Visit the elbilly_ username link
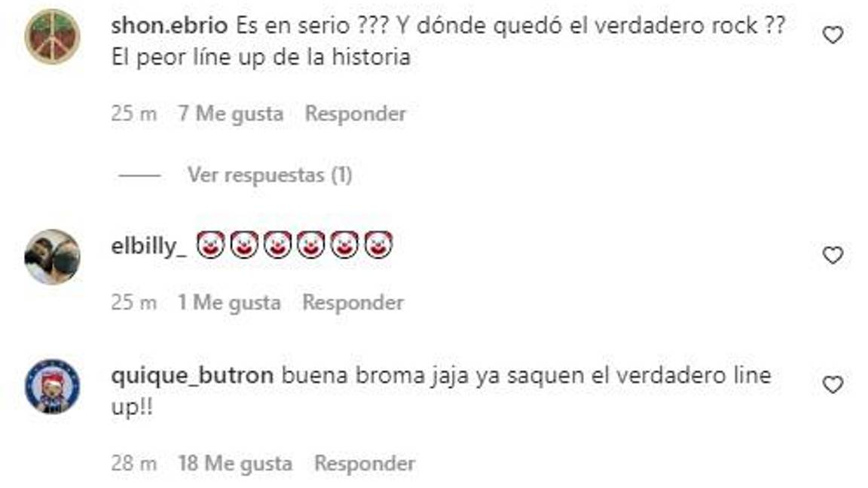 tap(149, 246)
